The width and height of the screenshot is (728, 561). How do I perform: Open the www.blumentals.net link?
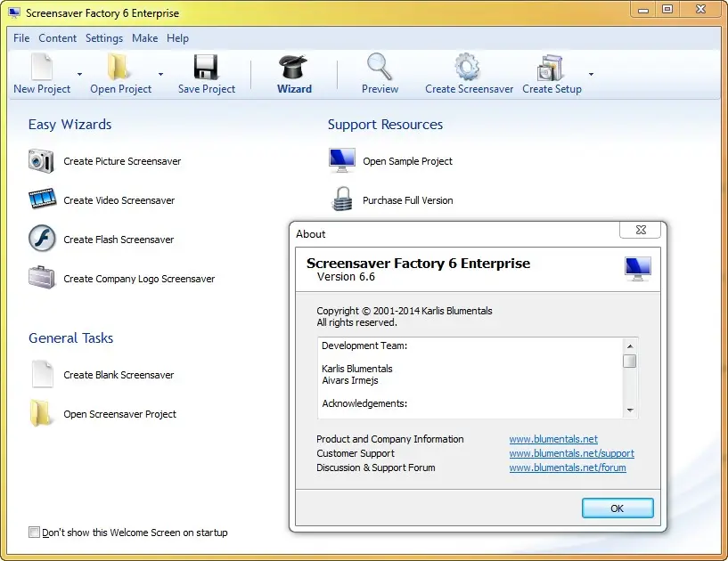click(553, 439)
